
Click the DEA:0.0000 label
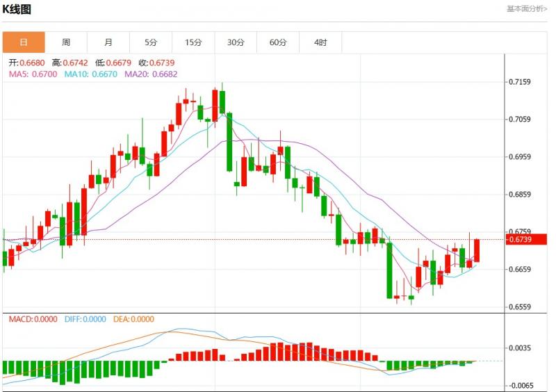pos(133,319)
